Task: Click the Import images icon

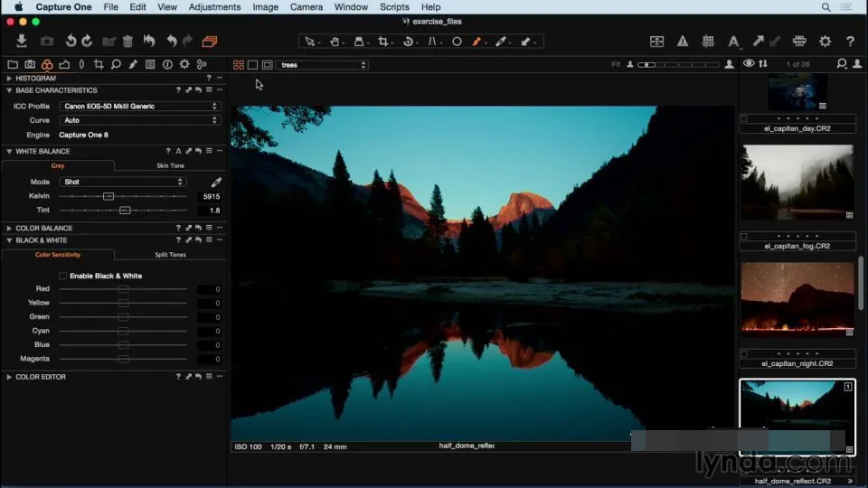Action: click(22, 41)
